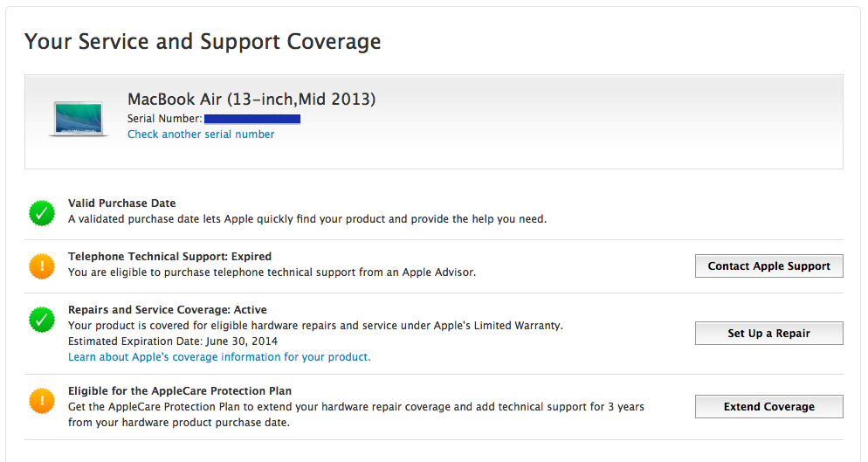The width and height of the screenshot is (868, 462).
Task: Click the Set Up a Repair button
Action: point(769,333)
